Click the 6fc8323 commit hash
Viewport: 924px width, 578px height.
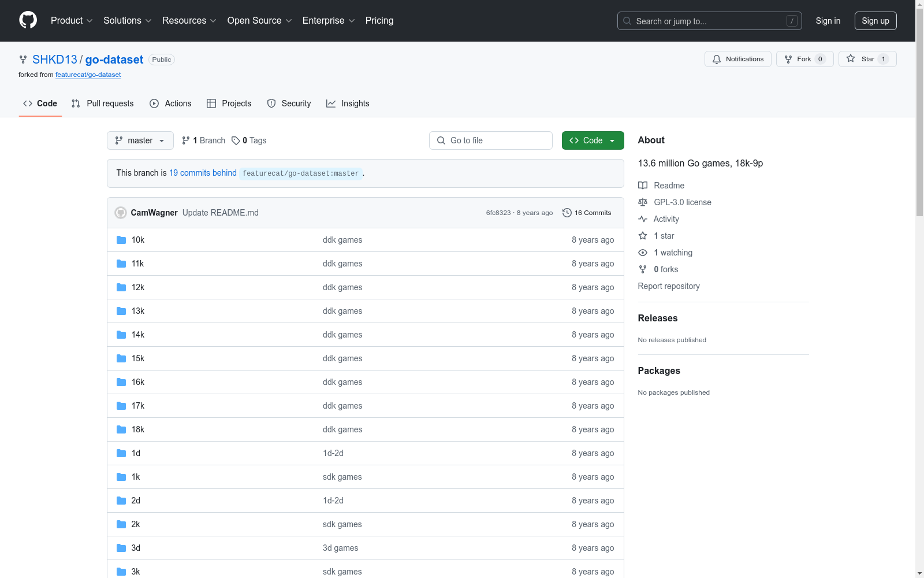(498, 213)
